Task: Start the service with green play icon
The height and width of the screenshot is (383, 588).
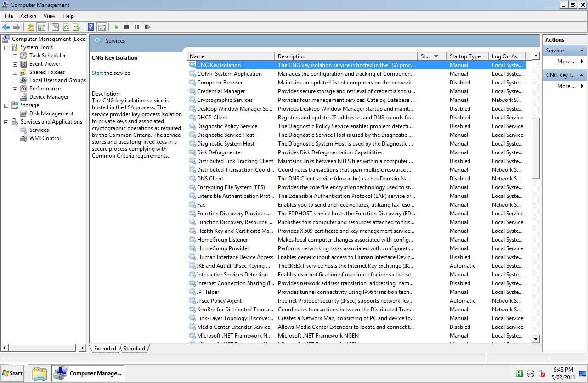Action: point(116,27)
